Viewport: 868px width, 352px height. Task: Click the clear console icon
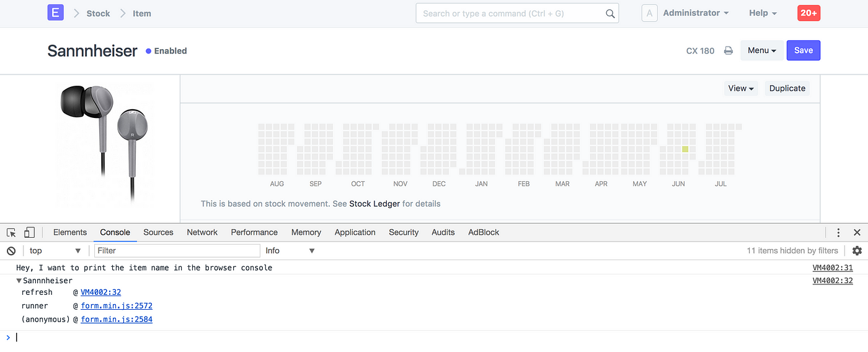pos(11,251)
